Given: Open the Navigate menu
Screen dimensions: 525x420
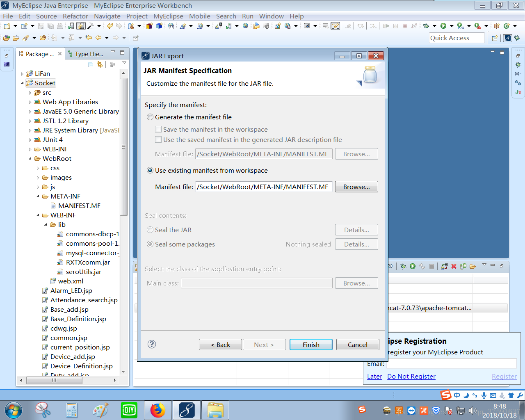Looking at the screenshot, I should coord(107,16).
